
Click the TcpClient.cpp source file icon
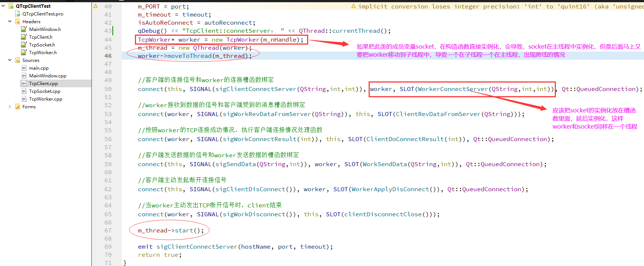tap(24, 83)
